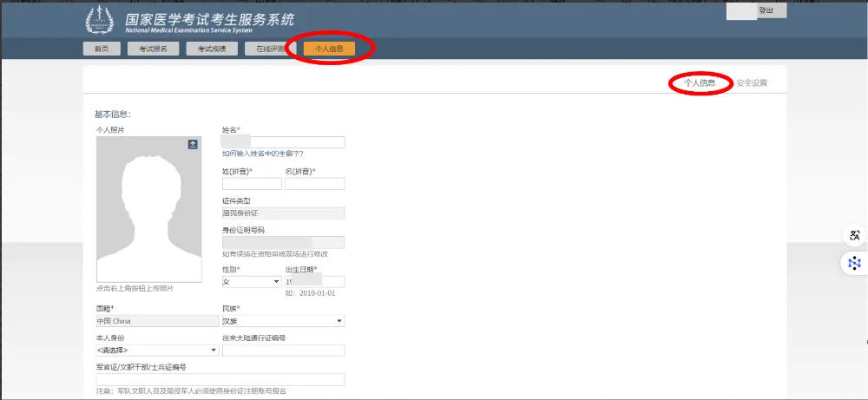This screenshot has width=868, height=400.
Task: Click the 身份证明号码 field
Action: 284,242
